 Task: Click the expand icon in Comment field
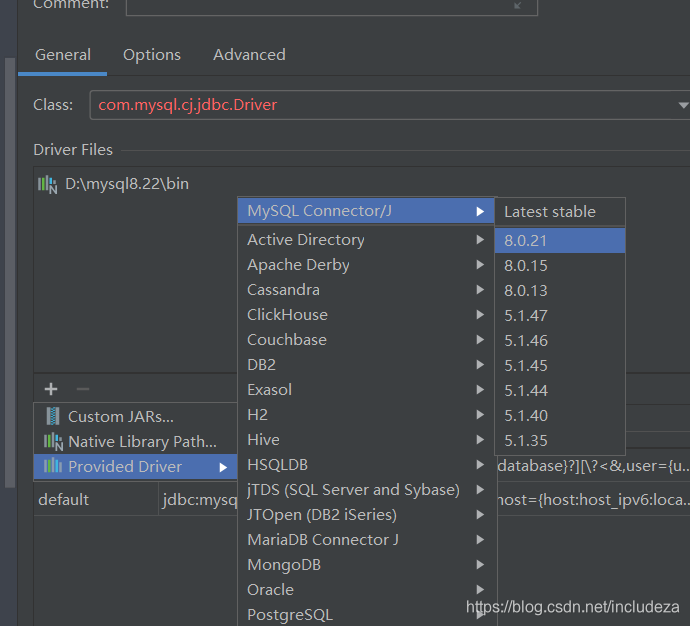pyautogui.click(x=518, y=5)
